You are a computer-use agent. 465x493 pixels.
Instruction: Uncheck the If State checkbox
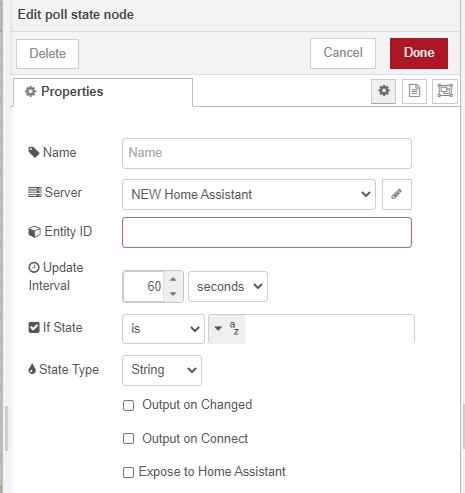(34, 327)
